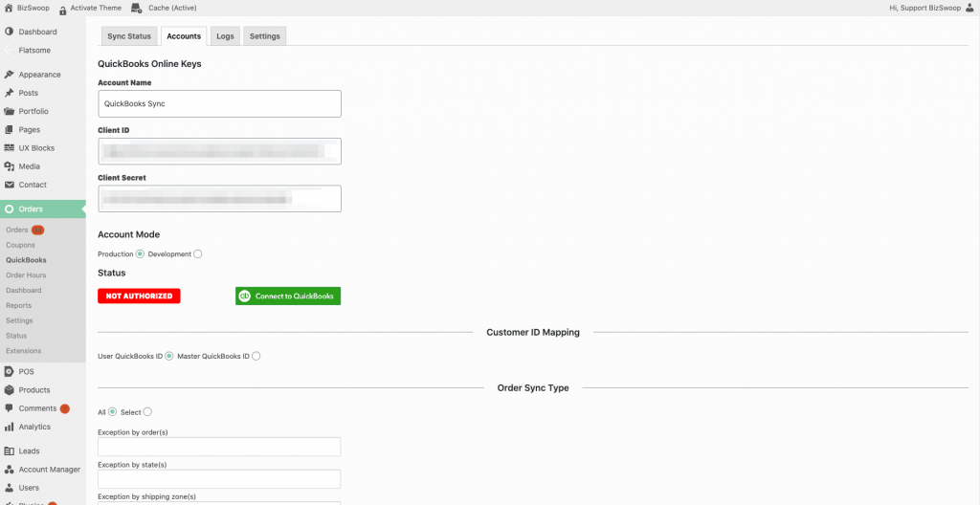Click the Orders count badge

tap(37, 230)
